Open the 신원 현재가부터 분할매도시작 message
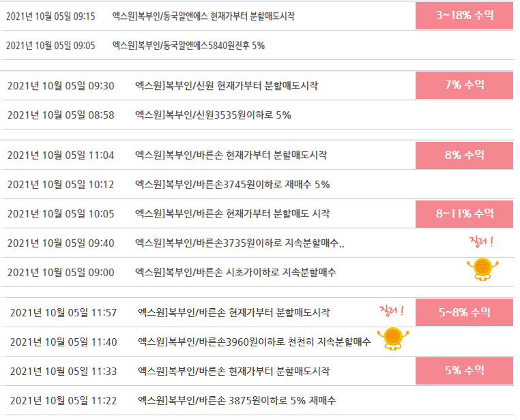Viewport: 520px width, 420px height. (227, 86)
